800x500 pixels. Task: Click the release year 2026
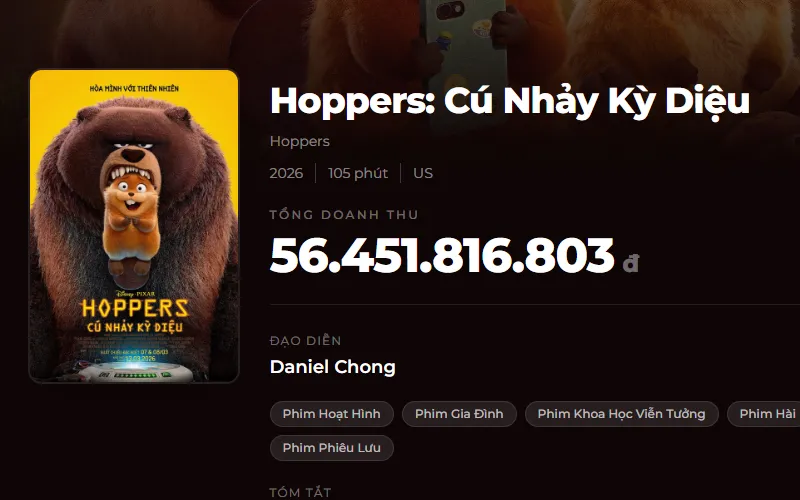286,173
